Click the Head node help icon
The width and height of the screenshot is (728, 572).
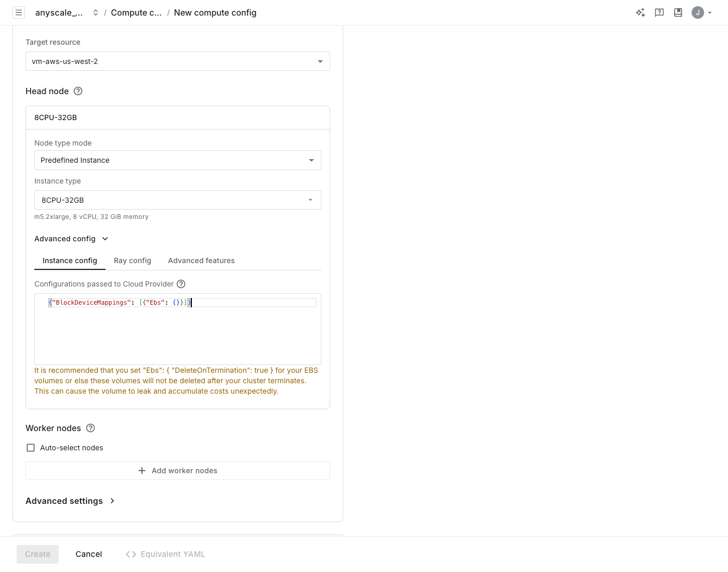(x=78, y=91)
